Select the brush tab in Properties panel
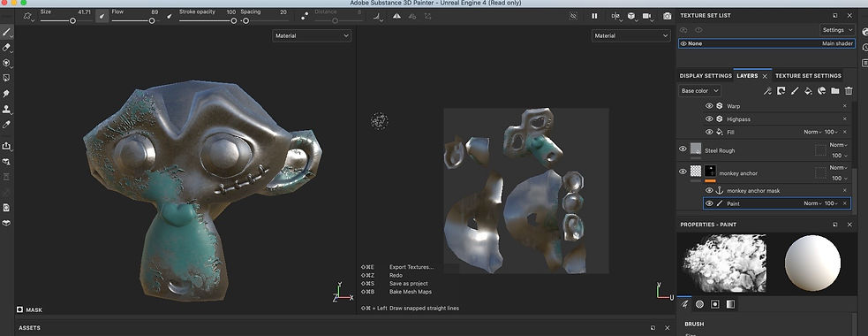This screenshot has height=336, width=868. [x=684, y=304]
